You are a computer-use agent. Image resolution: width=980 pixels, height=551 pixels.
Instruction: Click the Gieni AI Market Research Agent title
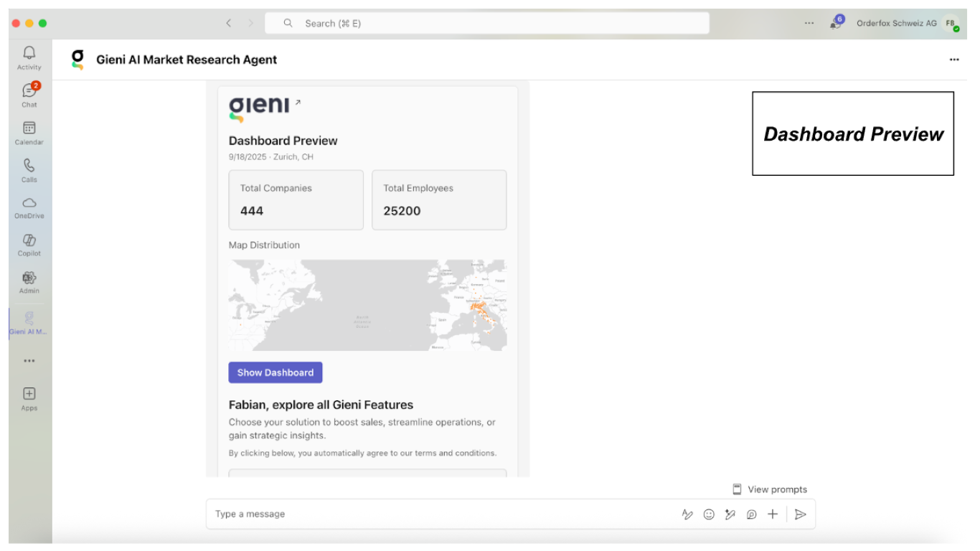(187, 60)
